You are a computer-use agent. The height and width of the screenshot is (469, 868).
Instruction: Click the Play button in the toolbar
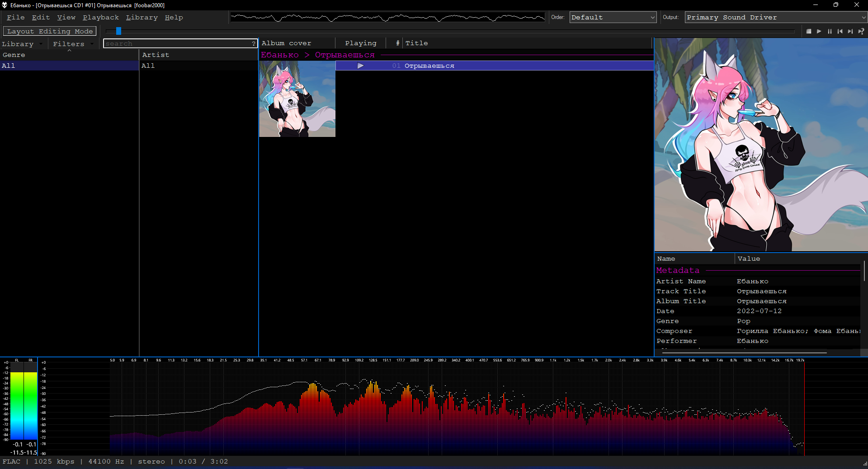819,31
